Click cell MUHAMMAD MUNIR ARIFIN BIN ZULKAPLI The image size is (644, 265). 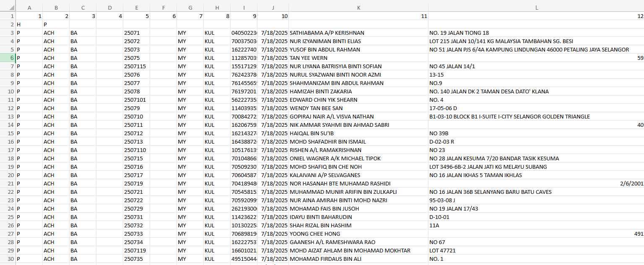point(358,192)
